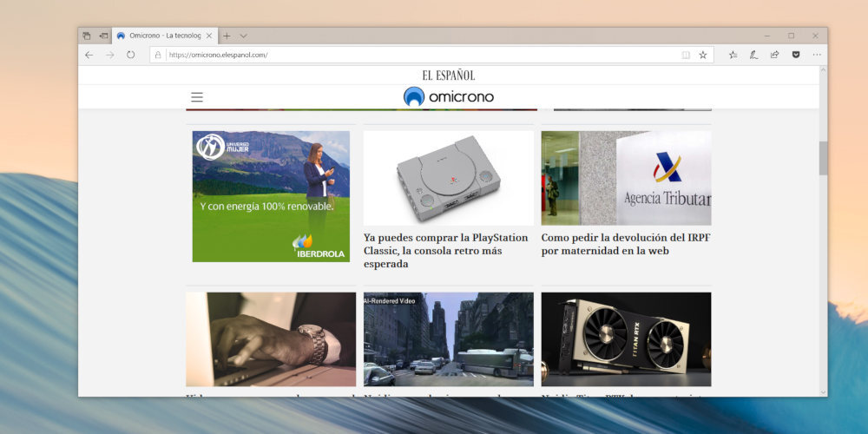This screenshot has width=868, height=434.
Task: Go back to previous page
Action: coord(89,55)
